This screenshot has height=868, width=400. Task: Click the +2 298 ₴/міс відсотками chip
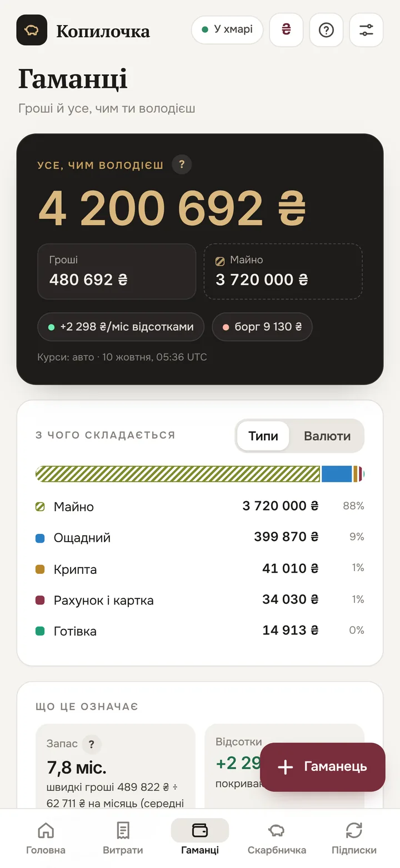point(121,327)
